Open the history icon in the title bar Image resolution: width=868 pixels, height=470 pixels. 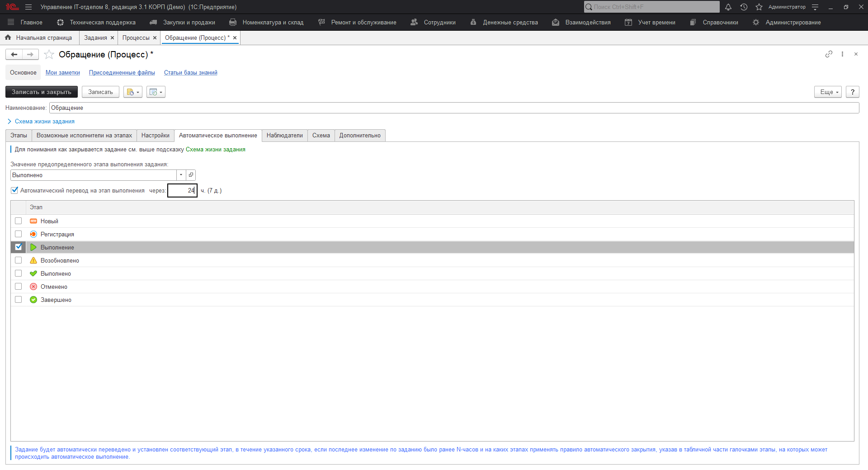[744, 7]
